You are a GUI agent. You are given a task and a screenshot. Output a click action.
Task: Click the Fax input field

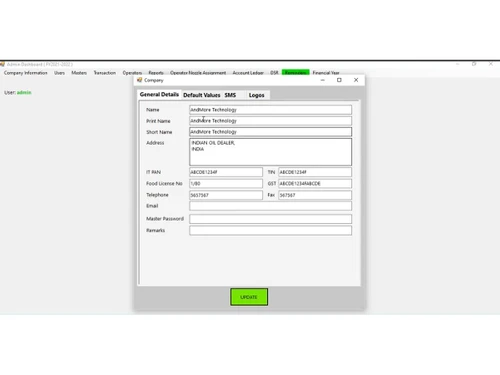(315, 195)
